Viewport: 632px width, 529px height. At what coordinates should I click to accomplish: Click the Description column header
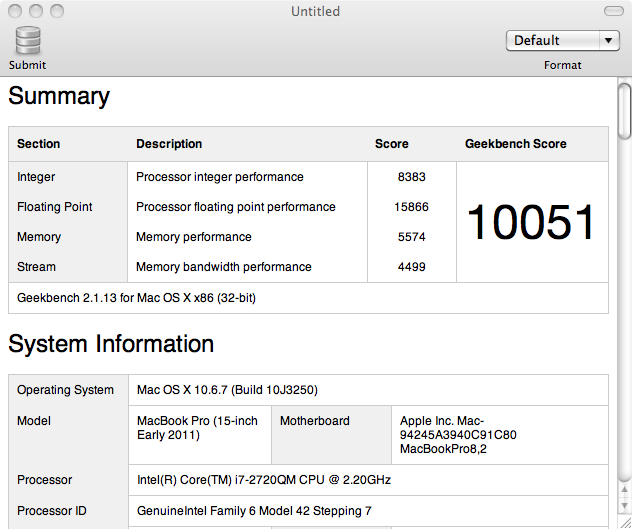169,144
